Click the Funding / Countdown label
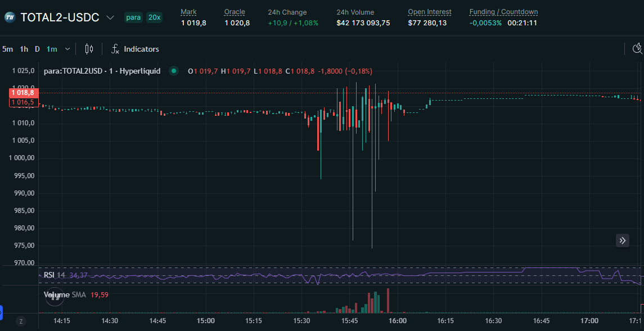 [503, 12]
